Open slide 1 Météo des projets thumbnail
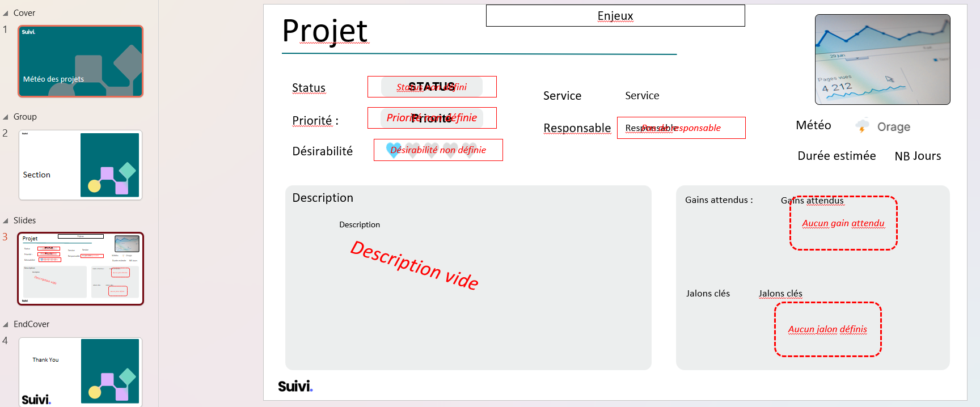 click(x=81, y=61)
